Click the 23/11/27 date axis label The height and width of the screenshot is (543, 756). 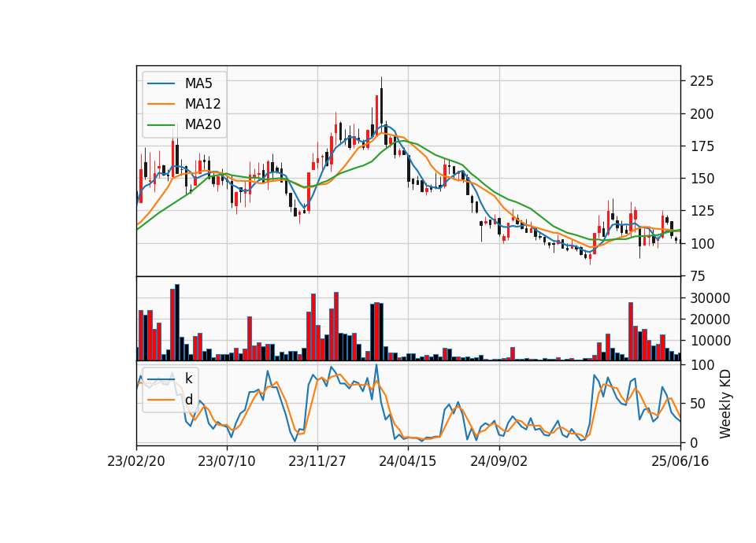click(317, 461)
